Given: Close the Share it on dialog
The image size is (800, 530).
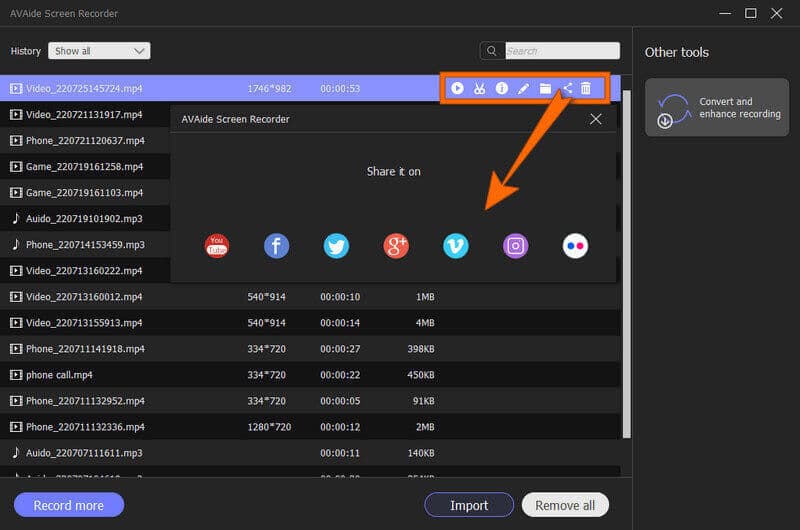Looking at the screenshot, I should pos(595,119).
